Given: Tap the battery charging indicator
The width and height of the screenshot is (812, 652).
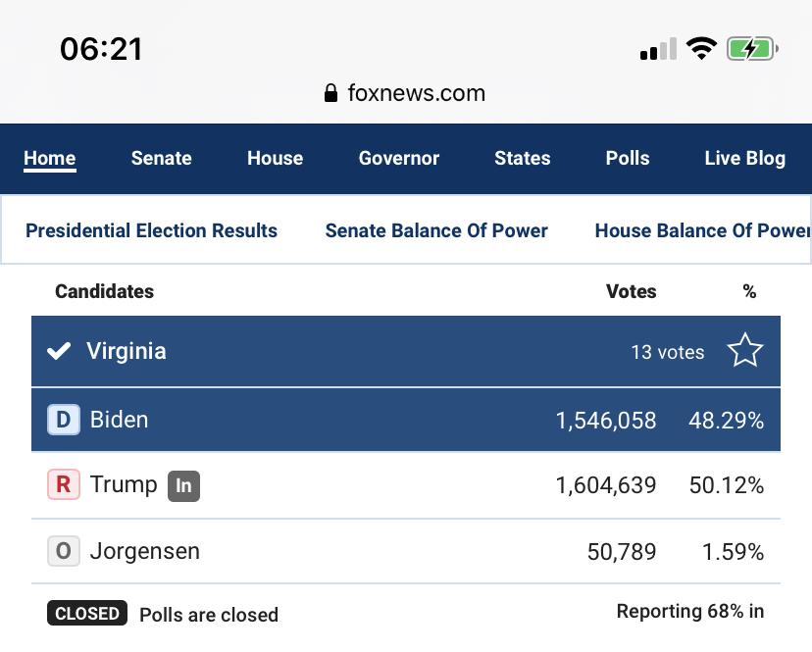Looking at the screenshot, I should click(752, 49).
